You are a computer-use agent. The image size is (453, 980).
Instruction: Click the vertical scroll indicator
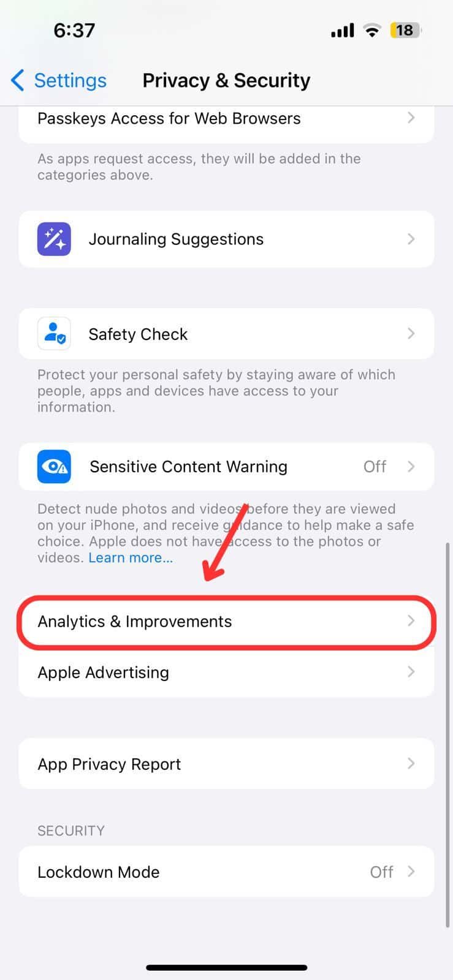447,735
